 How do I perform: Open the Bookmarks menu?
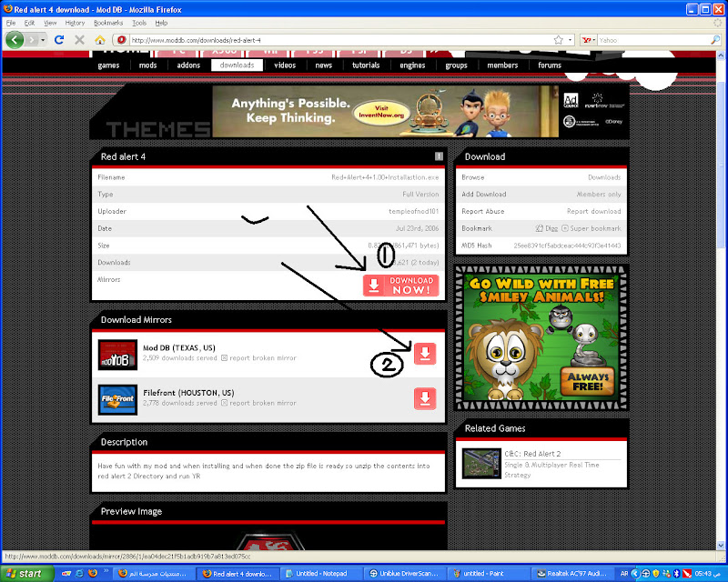click(108, 23)
